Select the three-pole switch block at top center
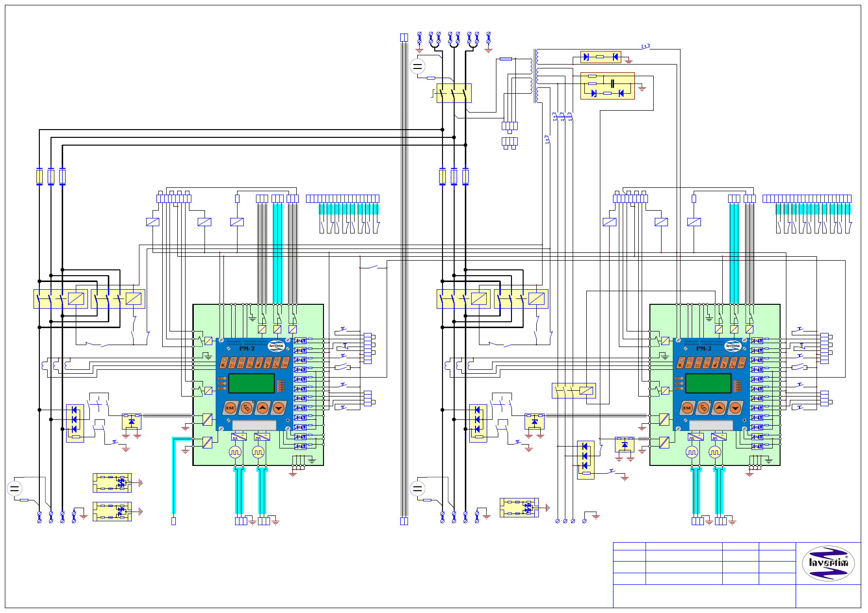868x613 pixels. [x=454, y=93]
